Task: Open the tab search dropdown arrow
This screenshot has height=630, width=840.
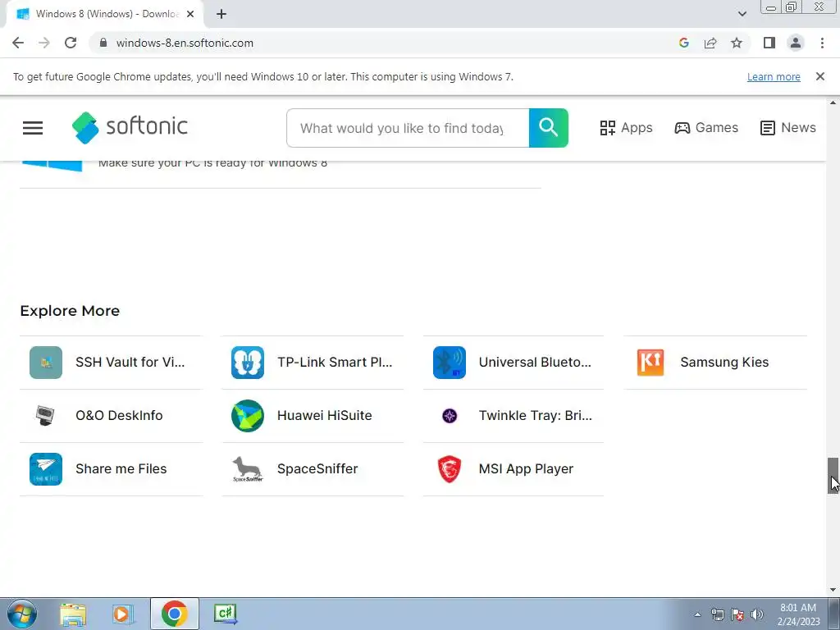Action: point(742,14)
